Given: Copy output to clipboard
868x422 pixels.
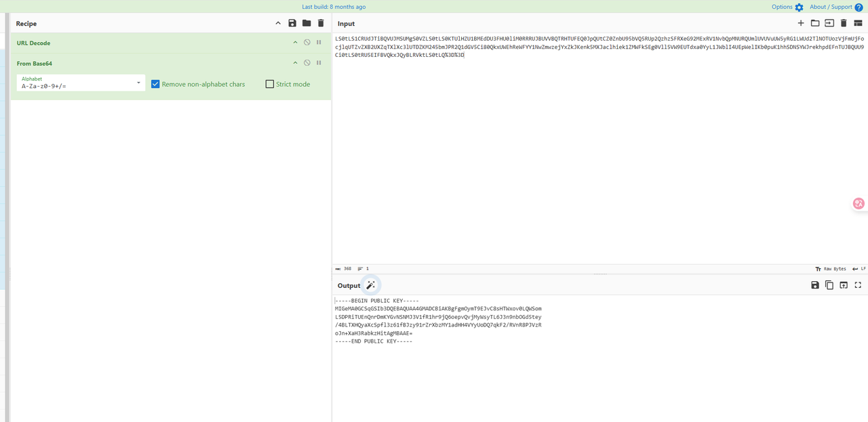Looking at the screenshot, I should pos(829,285).
